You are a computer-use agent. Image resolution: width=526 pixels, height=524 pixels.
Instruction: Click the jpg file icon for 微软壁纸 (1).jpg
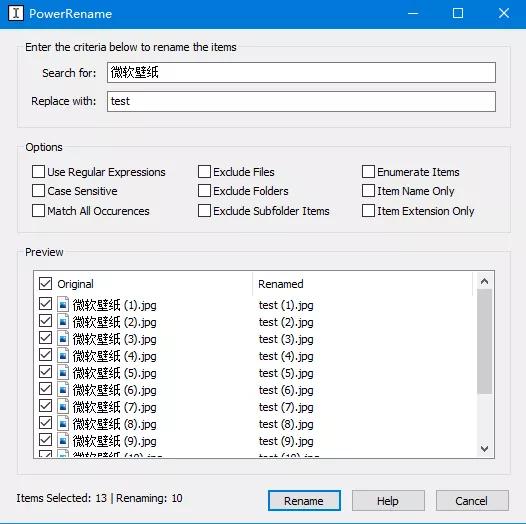(63, 304)
